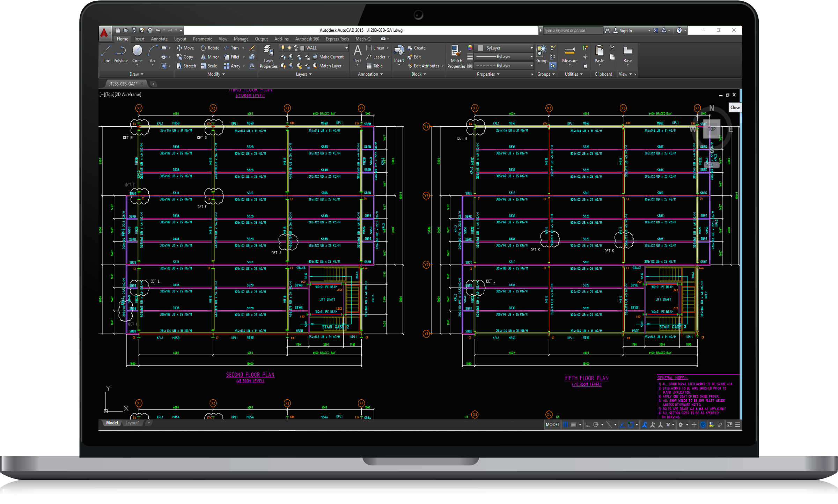Activate the Copy command in Modify
This screenshot has width=838, height=504.
[x=185, y=57]
